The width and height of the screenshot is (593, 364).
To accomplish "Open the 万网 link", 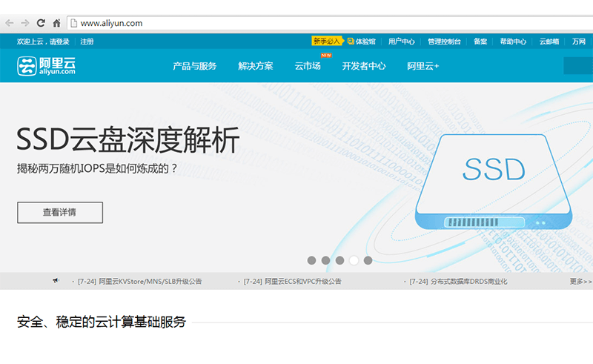I will pos(579,42).
